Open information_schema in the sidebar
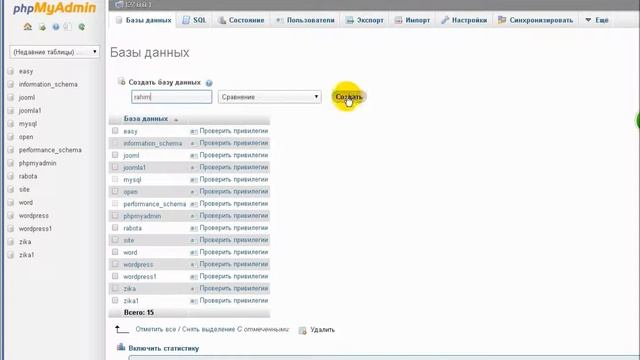The image size is (640, 360). point(48,84)
